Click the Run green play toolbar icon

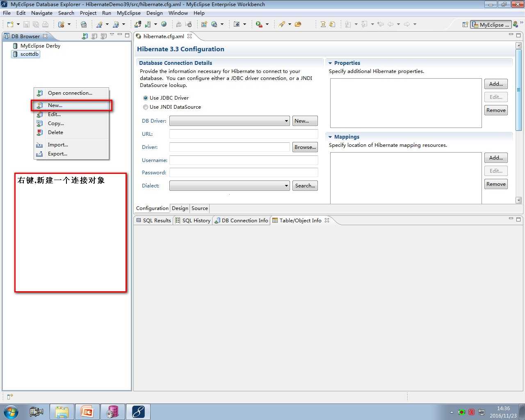(259, 24)
